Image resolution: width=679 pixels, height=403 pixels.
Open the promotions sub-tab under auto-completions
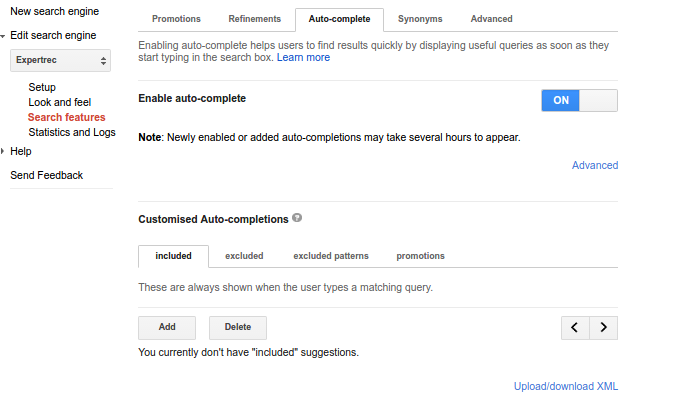point(420,256)
